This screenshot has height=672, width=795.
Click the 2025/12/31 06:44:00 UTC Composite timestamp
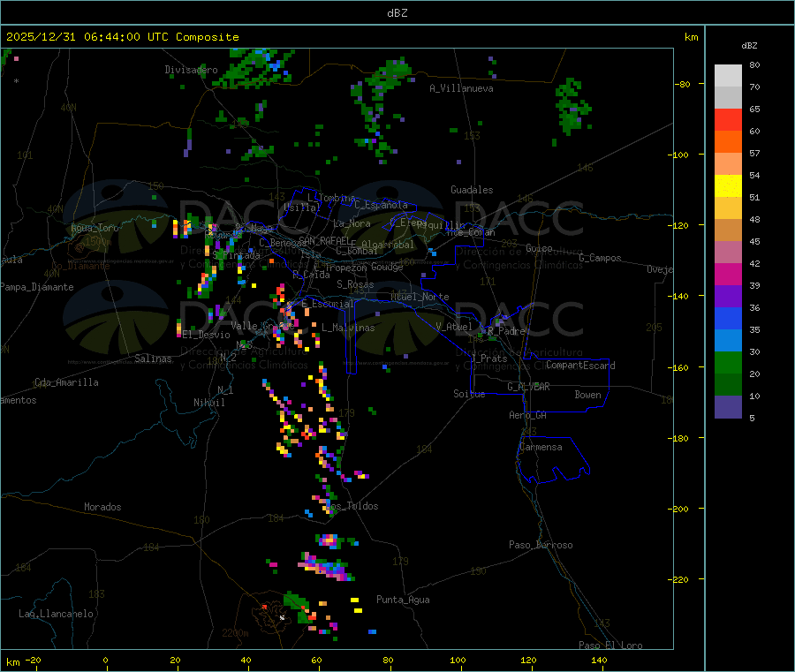click(x=122, y=37)
